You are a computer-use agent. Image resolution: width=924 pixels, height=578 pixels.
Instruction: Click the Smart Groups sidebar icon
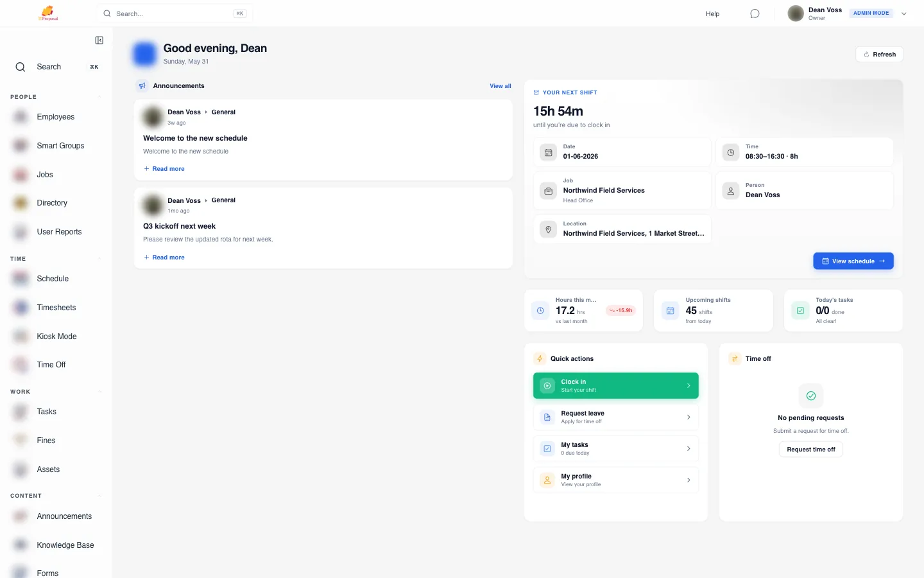coord(21,146)
